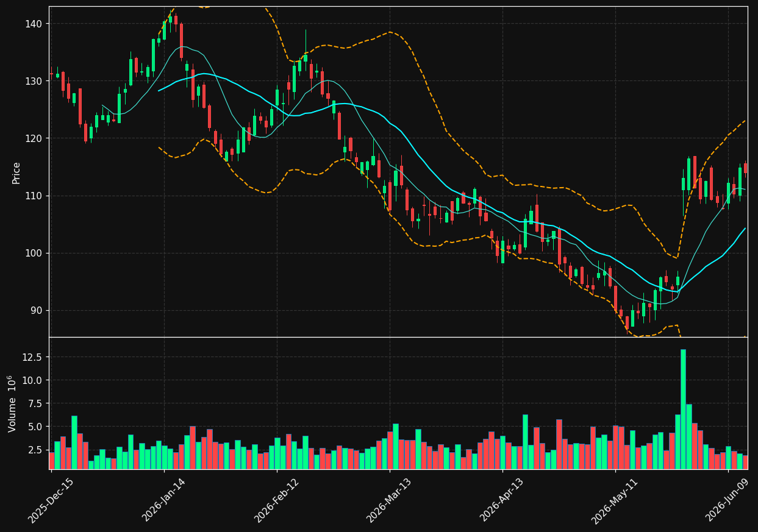Click the 2026-Mar-13 date label
The image size is (758, 532).
click(389, 500)
